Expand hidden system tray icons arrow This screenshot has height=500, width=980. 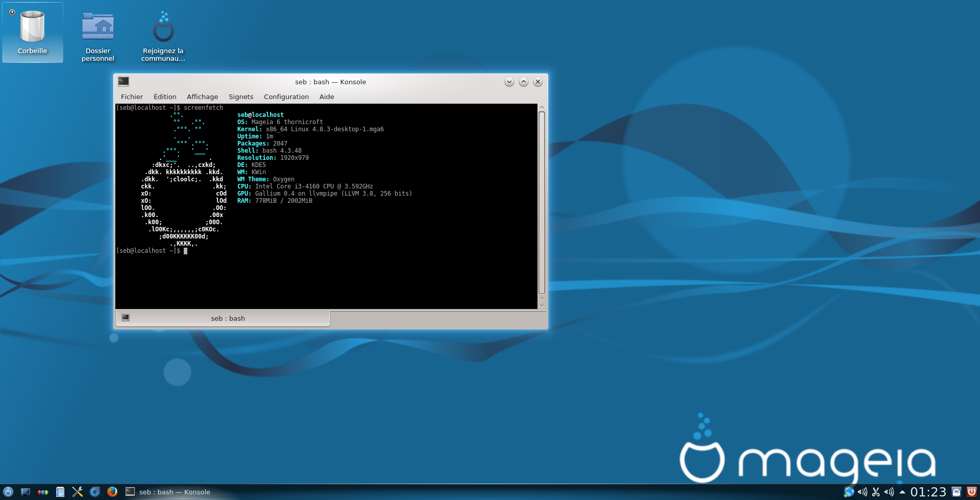pos(902,492)
